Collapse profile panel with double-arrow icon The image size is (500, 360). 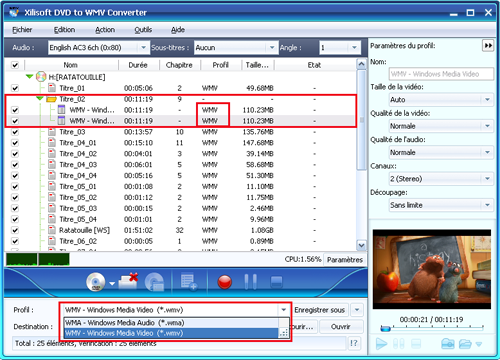tap(488, 45)
